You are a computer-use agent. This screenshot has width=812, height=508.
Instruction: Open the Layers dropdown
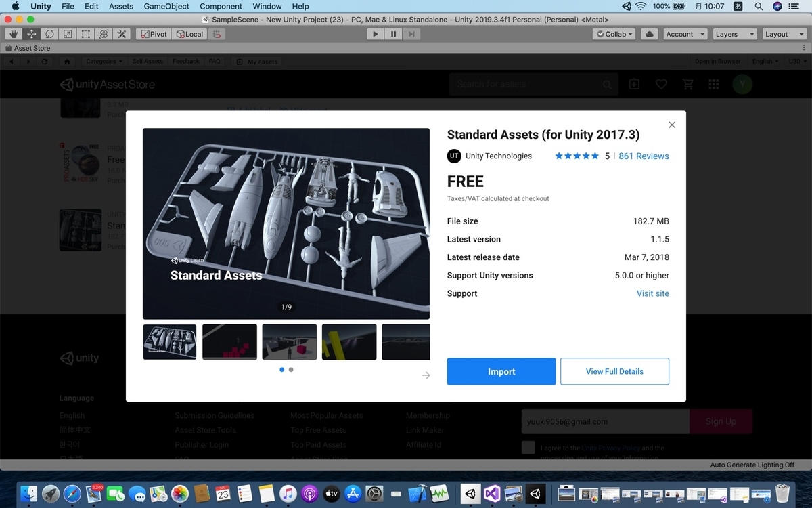(734, 34)
